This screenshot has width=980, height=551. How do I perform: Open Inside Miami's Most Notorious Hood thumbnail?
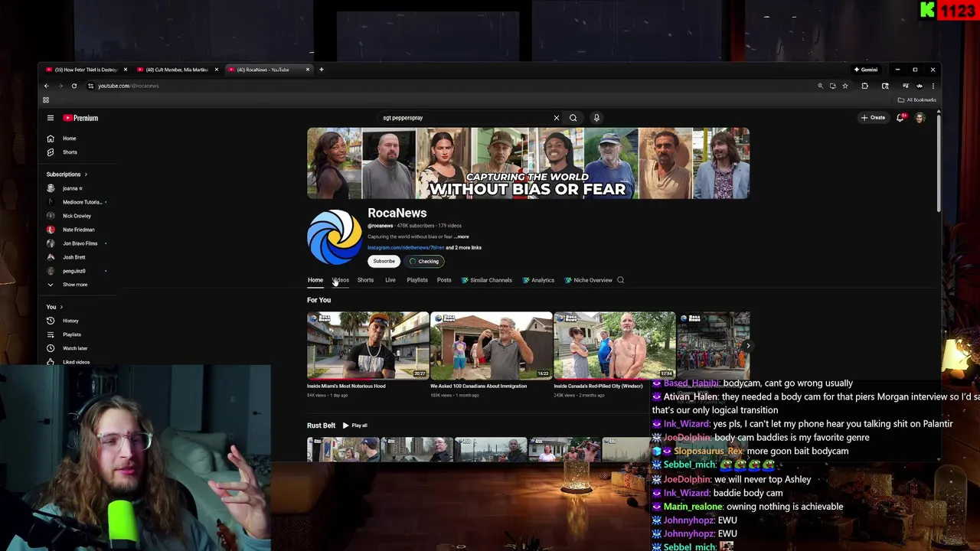(368, 346)
